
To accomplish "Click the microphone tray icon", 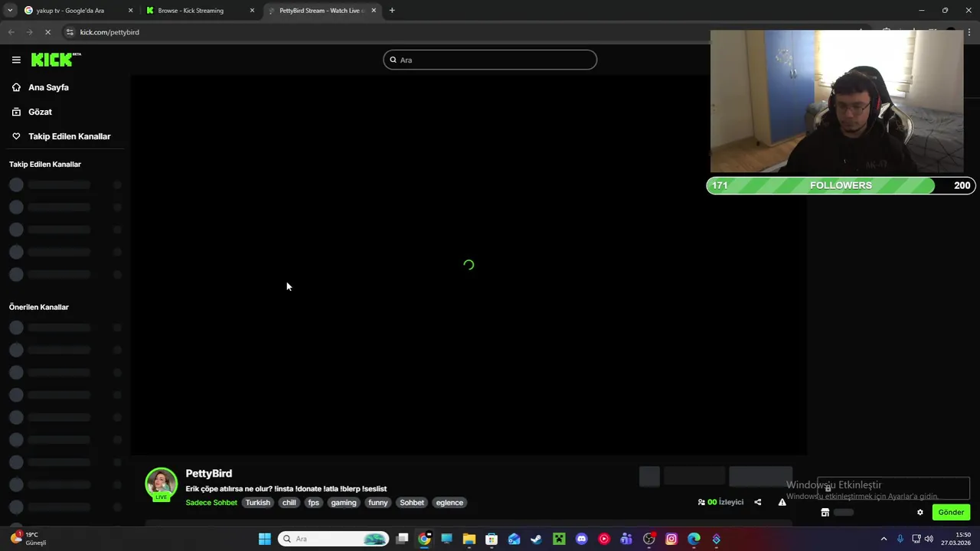I will [900, 539].
